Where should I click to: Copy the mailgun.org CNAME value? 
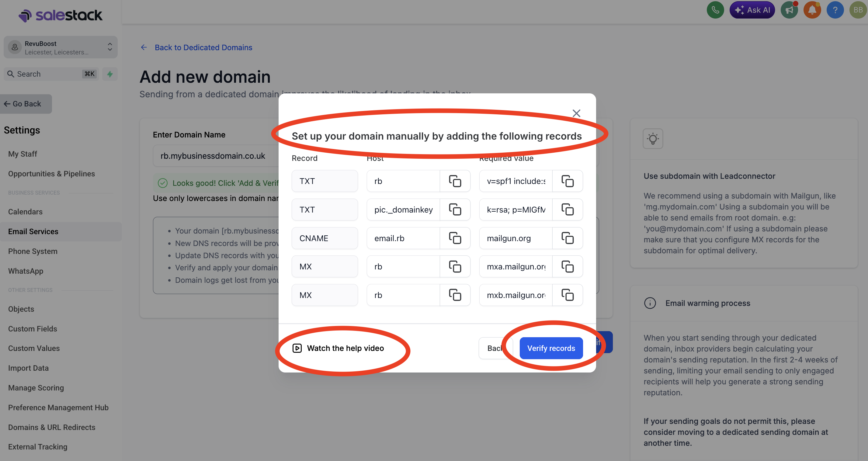[568, 238]
